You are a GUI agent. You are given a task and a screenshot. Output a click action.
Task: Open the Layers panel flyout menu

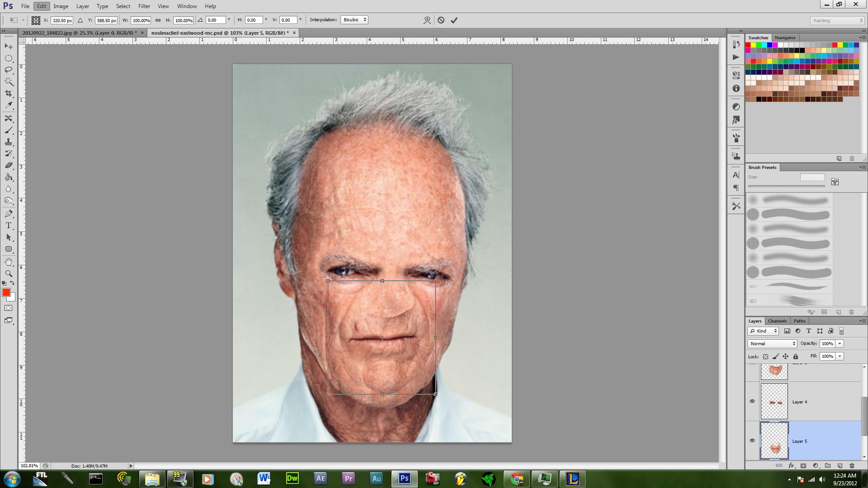(862, 321)
